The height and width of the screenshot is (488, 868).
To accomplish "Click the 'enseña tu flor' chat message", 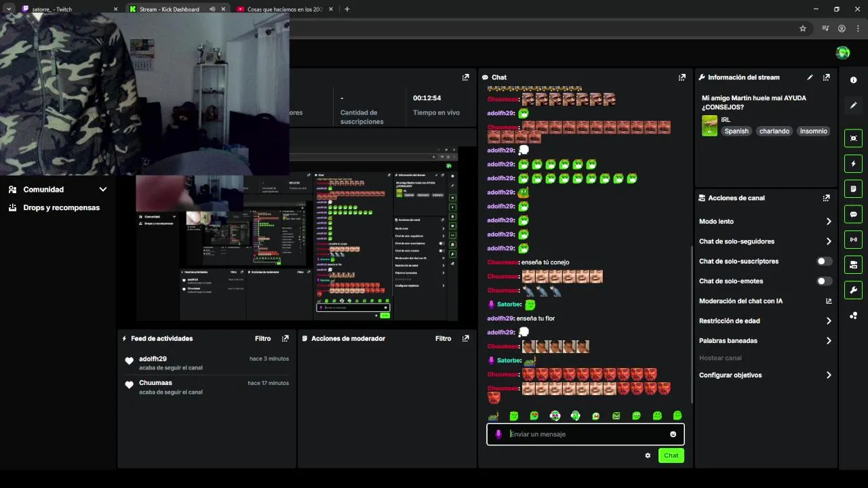I will click(536, 319).
